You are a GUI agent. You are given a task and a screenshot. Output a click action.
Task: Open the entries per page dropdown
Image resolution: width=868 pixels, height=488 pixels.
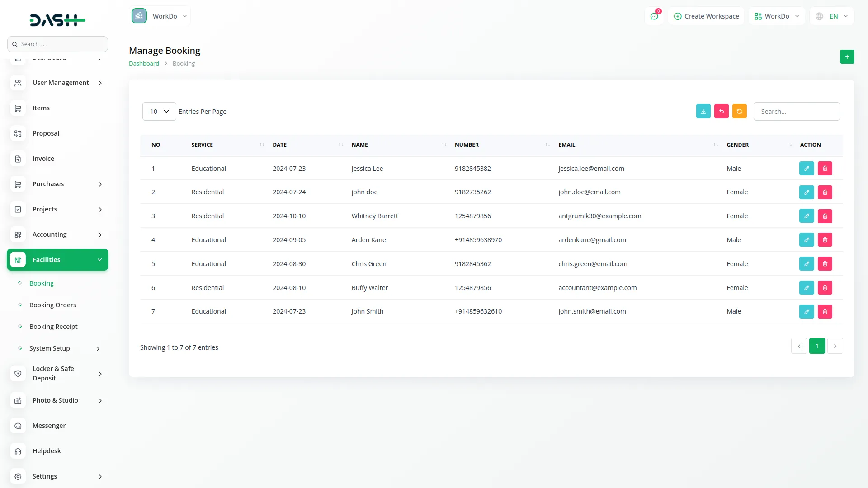click(x=159, y=112)
